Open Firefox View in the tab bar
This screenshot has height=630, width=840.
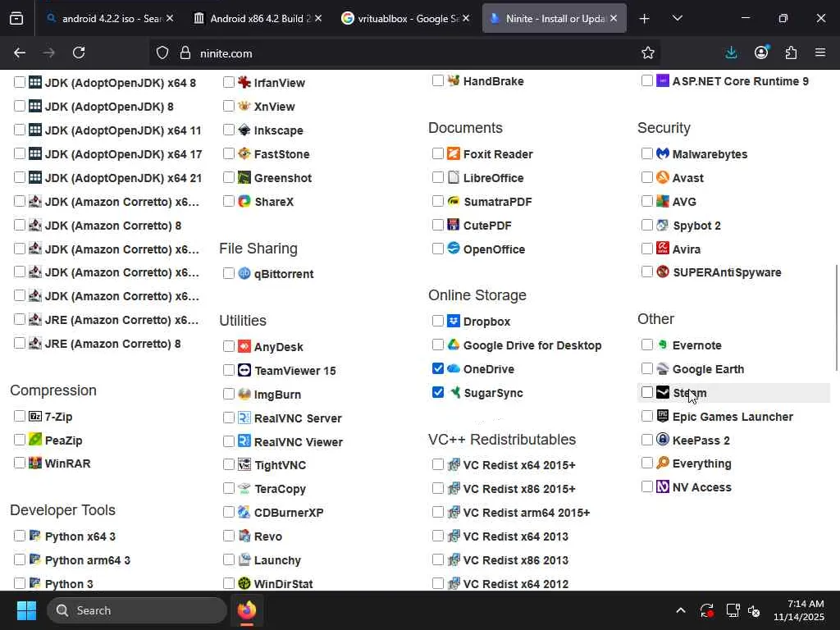[x=16, y=18]
